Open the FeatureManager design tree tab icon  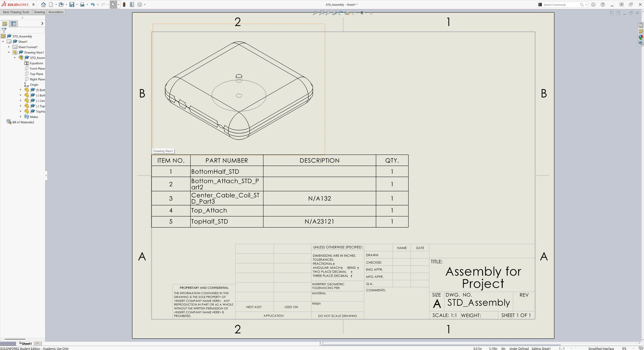coord(5,24)
